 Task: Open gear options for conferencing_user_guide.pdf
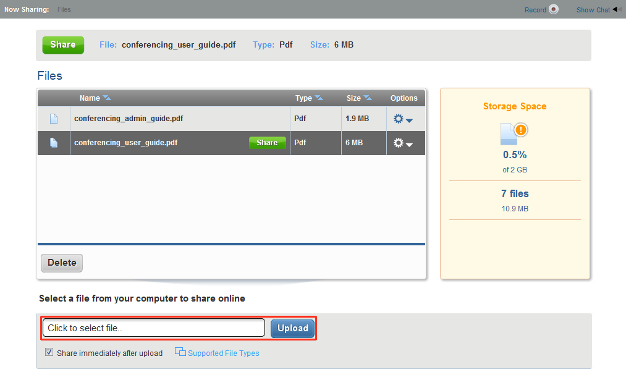[x=398, y=142]
